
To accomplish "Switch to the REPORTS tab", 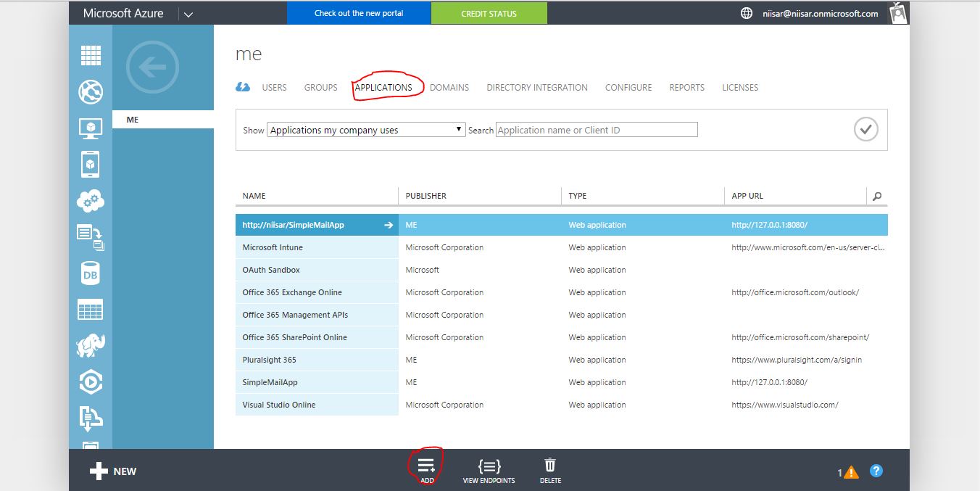I will (687, 87).
